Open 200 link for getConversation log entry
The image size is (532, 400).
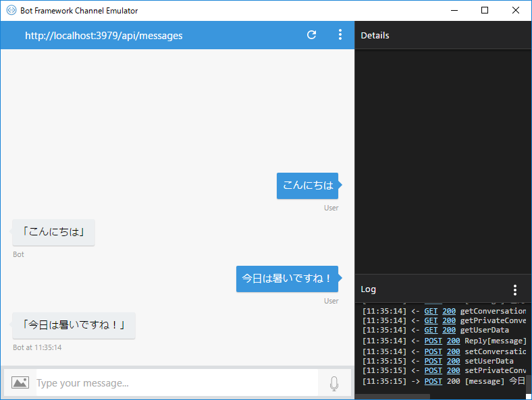(x=449, y=311)
